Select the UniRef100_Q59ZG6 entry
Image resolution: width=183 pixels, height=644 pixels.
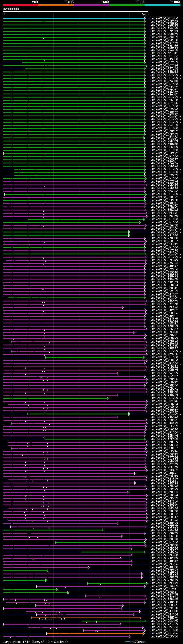[x=164, y=354]
